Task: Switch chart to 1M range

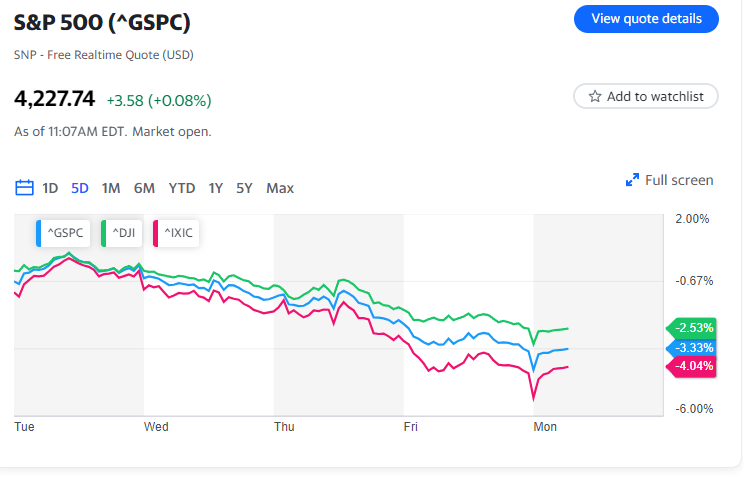Action: [x=111, y=188]
